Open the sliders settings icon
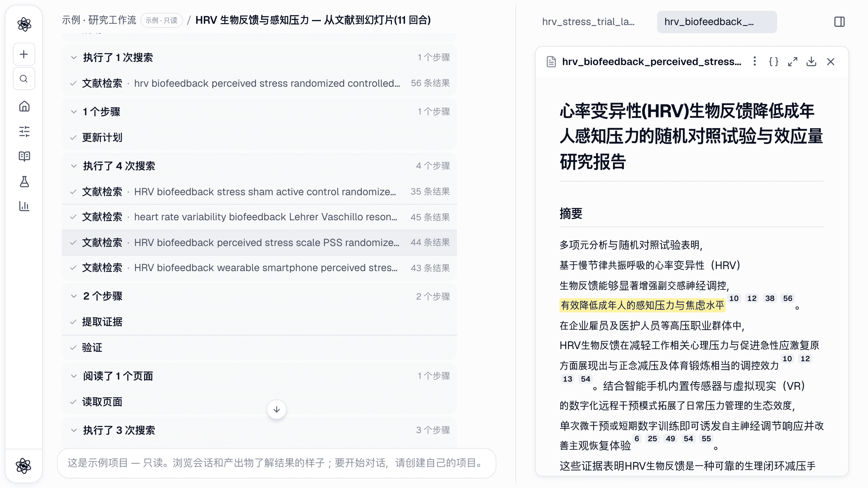This screenshot has width=868, height=488. coord(24,131)
